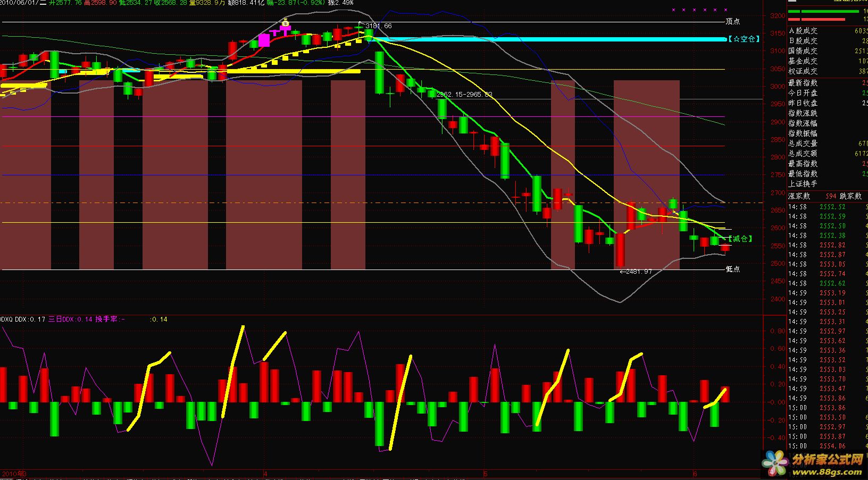Click the 【☆空仓】 signal label
Screen dimensions: 868x480
point(744,39)
